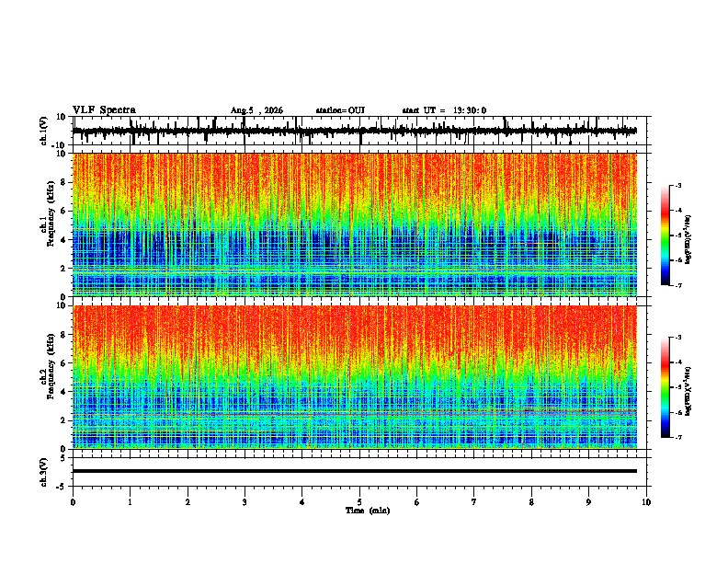The width and height of the screenshot is (728, 563).
Task: Click inside the ch.1 frequency spectrogram
Action: [x=355, y=224]
